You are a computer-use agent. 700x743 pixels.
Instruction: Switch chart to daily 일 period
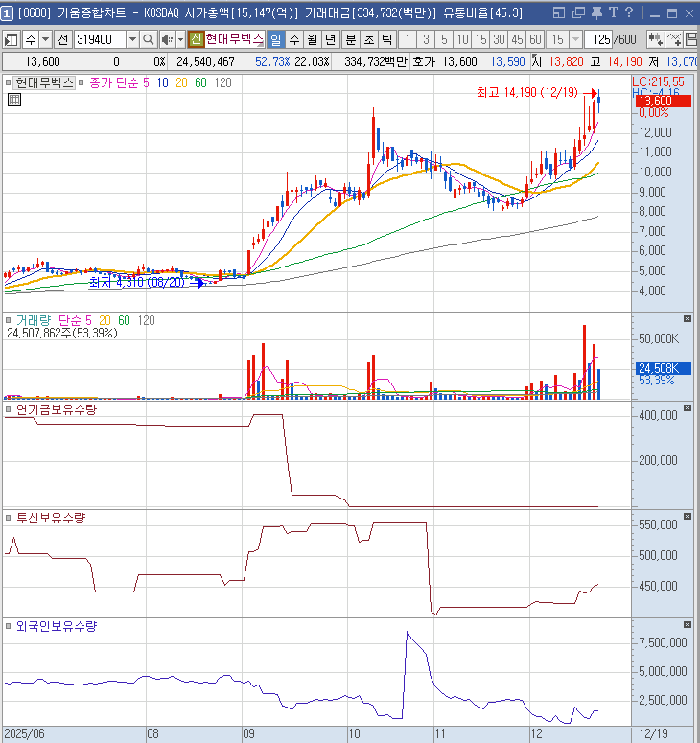coord(276,39)
